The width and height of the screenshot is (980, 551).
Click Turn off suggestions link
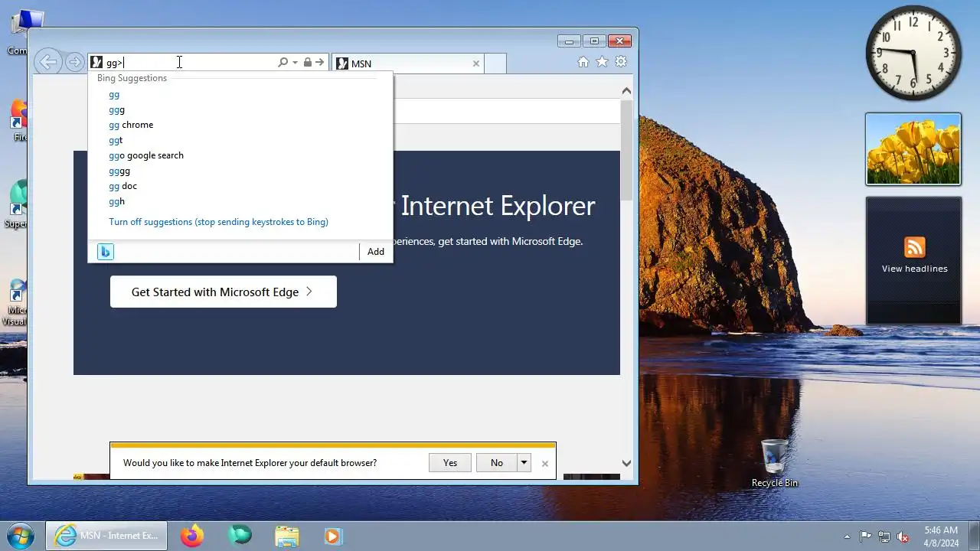click(x=218, y=222)
